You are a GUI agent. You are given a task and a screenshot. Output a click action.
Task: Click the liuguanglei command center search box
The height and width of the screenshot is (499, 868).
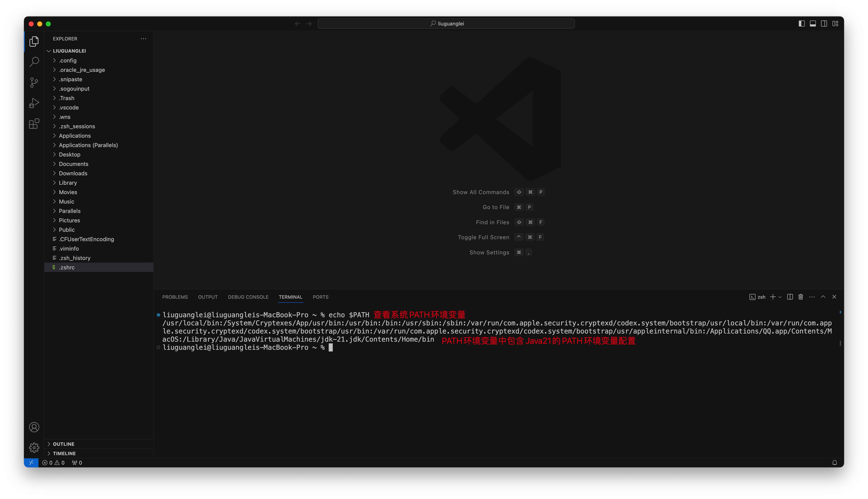coord(446,24)
